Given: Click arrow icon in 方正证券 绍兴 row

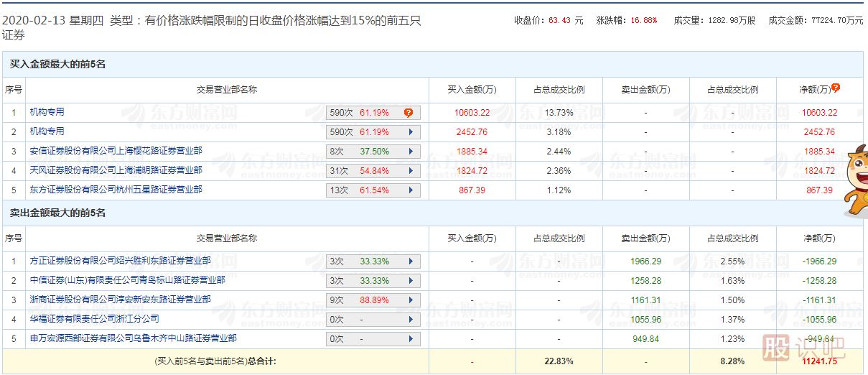Looking at the screenshot, I should pos(411,261).
